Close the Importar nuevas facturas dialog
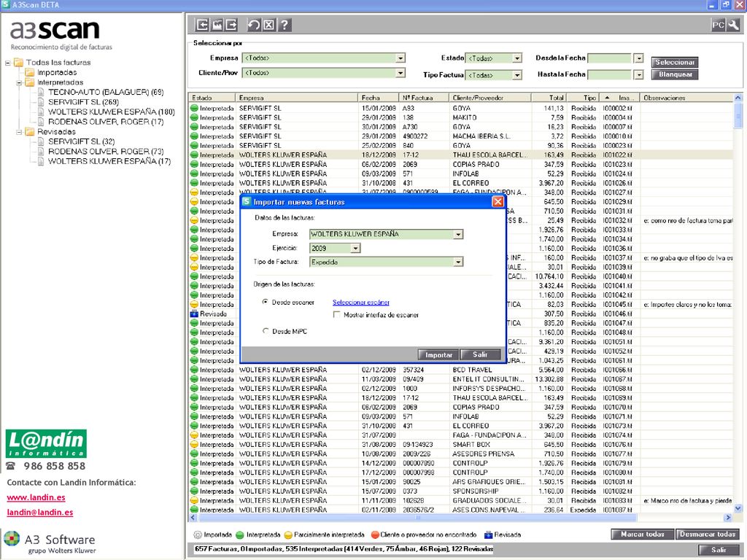Viewport: 747px width, 560px height. pos(498,202)
